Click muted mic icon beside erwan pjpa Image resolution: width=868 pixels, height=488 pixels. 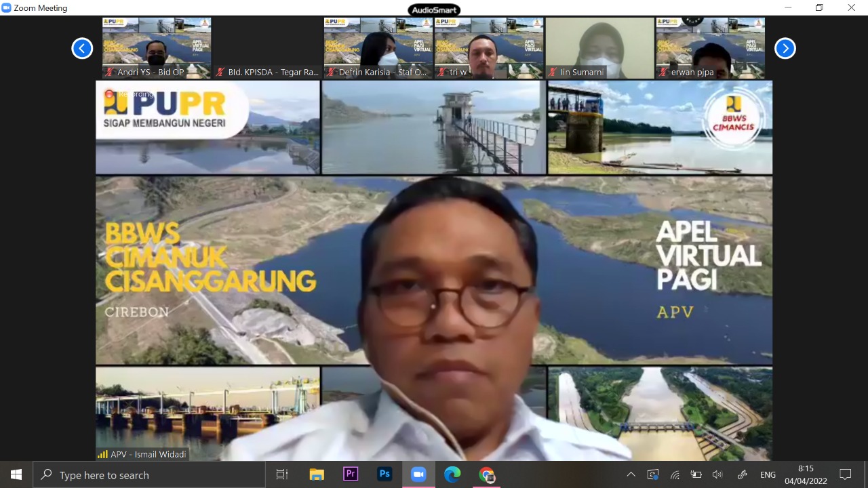(x=663, y=72)
